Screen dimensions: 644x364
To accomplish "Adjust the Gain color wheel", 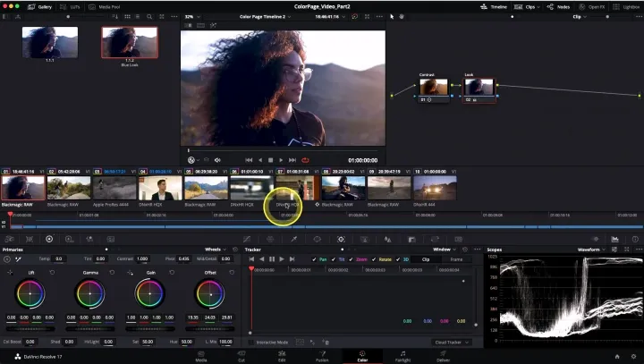I will pos(150,293).
